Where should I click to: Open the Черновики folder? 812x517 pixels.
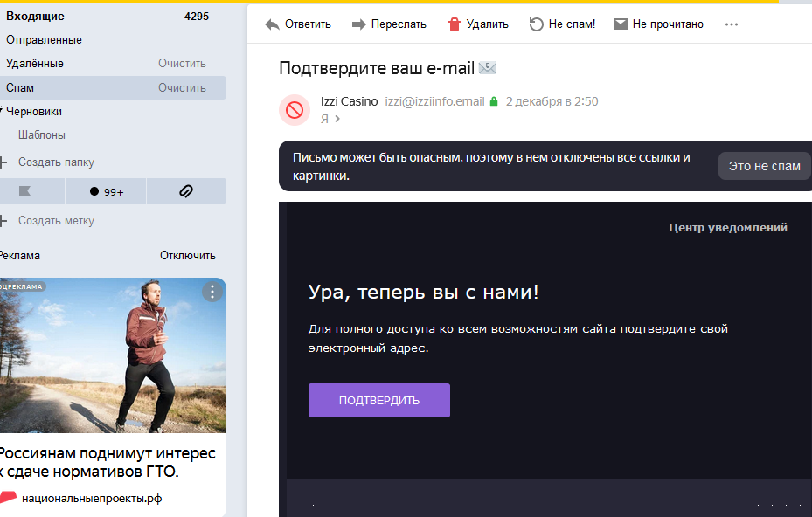[34, 112]
